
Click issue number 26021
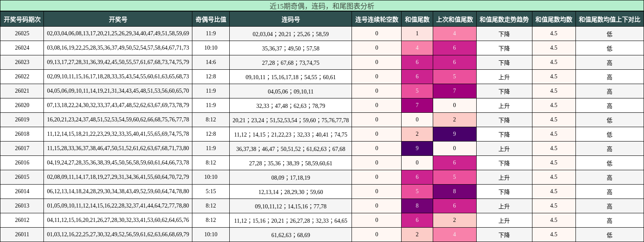(22, 91)
